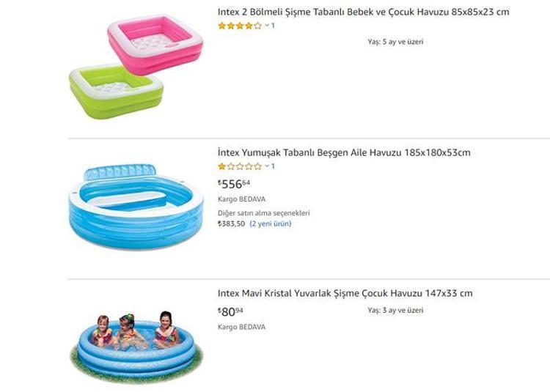Click "Kargo BEDAVA" under the ₺556,64 price
550x392 pixels.
[241, 199]
